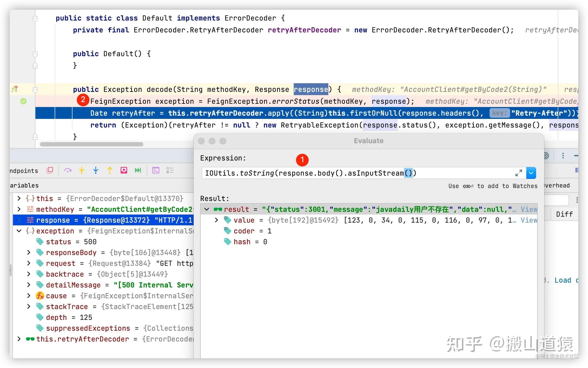This screenshot has height=368, width=588.
Task: Open the expression history dropdown arrow
Action: pyautogui.click(x=531, y=173)
